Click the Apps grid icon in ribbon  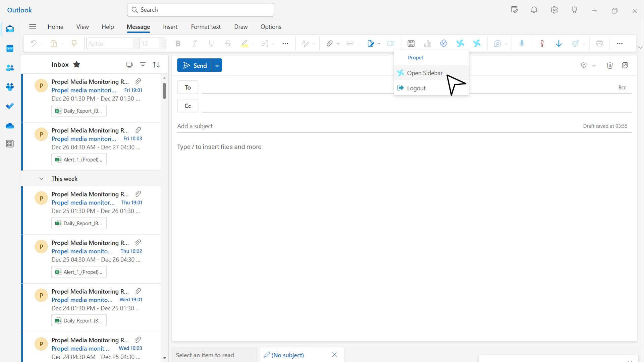pos(411,44)
